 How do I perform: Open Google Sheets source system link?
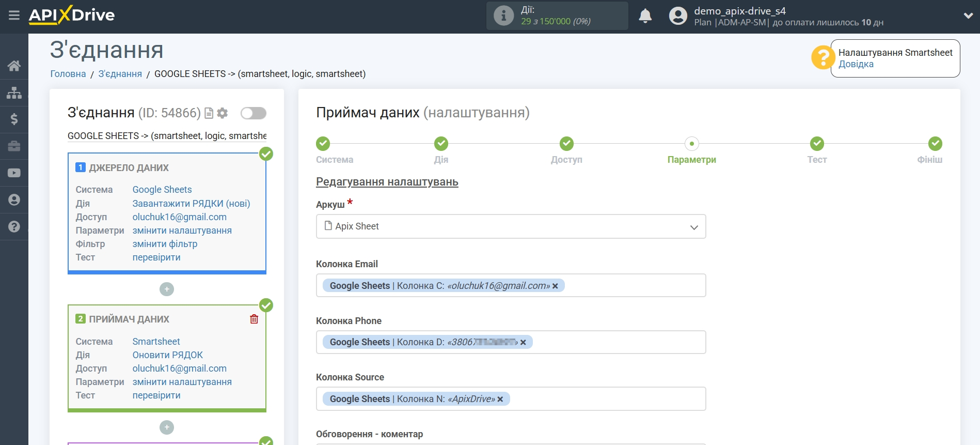162,190
